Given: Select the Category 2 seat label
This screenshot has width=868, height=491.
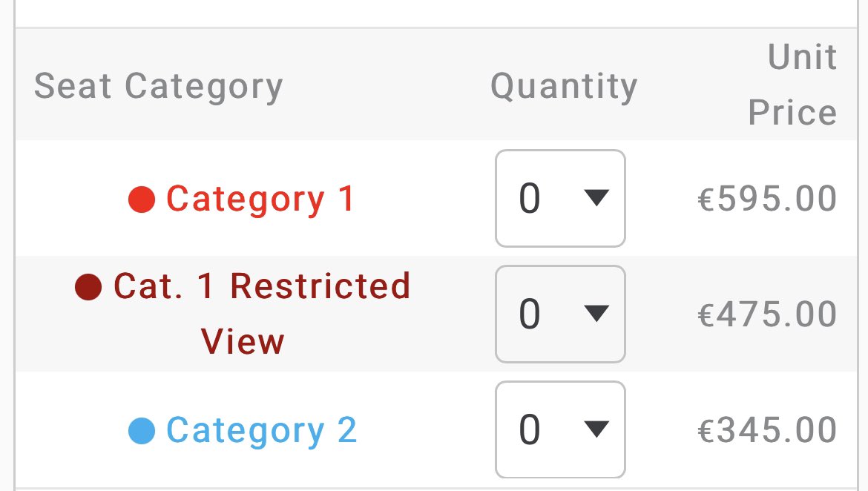Looking at the screenshot, I should (x=261, y=431).
